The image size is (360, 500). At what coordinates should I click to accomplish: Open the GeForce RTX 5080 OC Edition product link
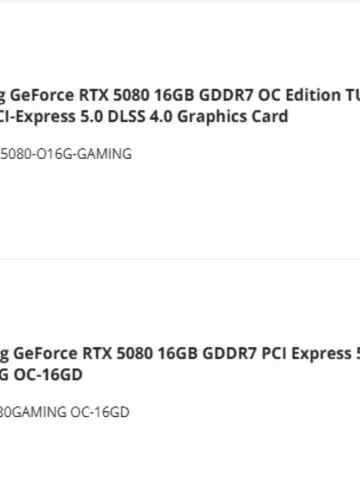pyautogui.click(x=180, y=106)
